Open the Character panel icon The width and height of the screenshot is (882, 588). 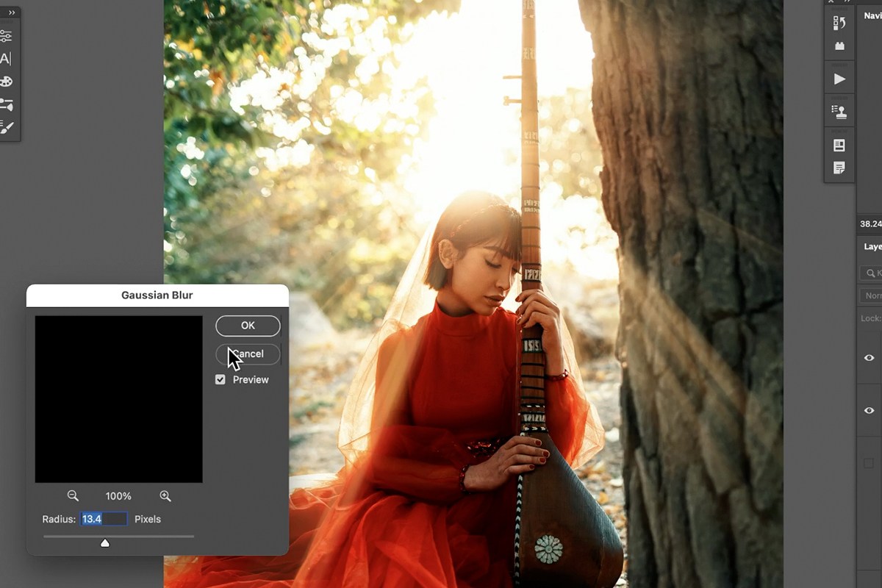coord(6,59)
